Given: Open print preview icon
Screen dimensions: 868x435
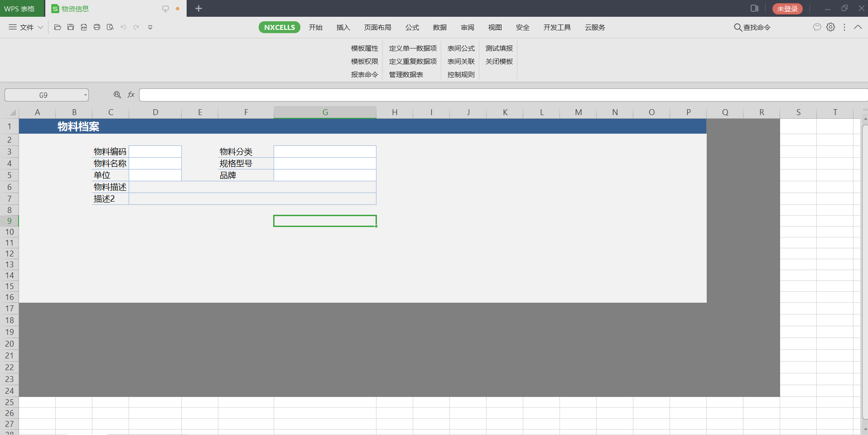Looking at the screenshot, I should point(110,27).
